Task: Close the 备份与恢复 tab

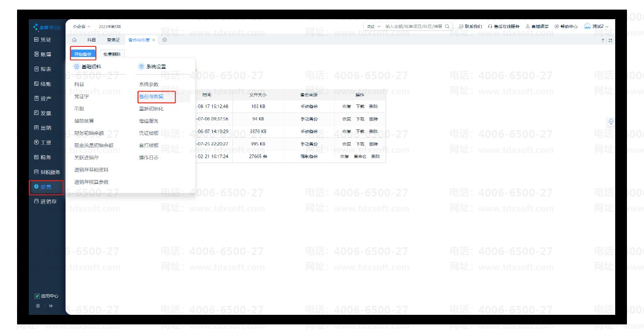Action: (x=154, y=40)
